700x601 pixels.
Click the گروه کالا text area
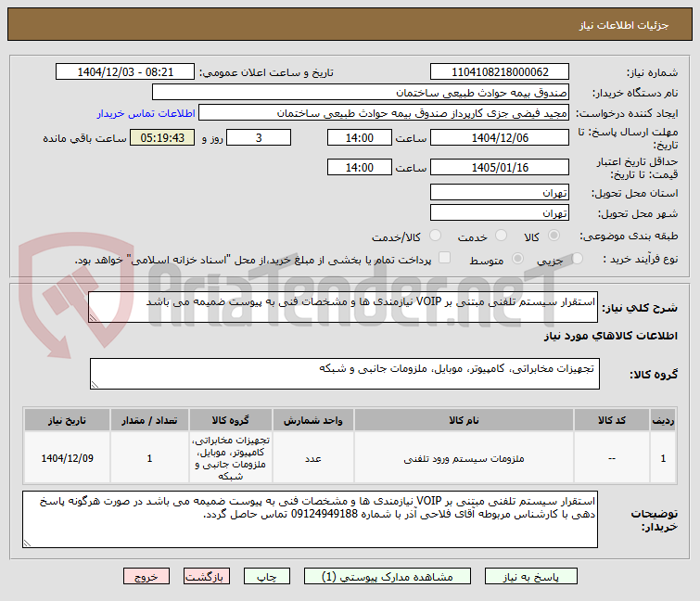[345, 374]
